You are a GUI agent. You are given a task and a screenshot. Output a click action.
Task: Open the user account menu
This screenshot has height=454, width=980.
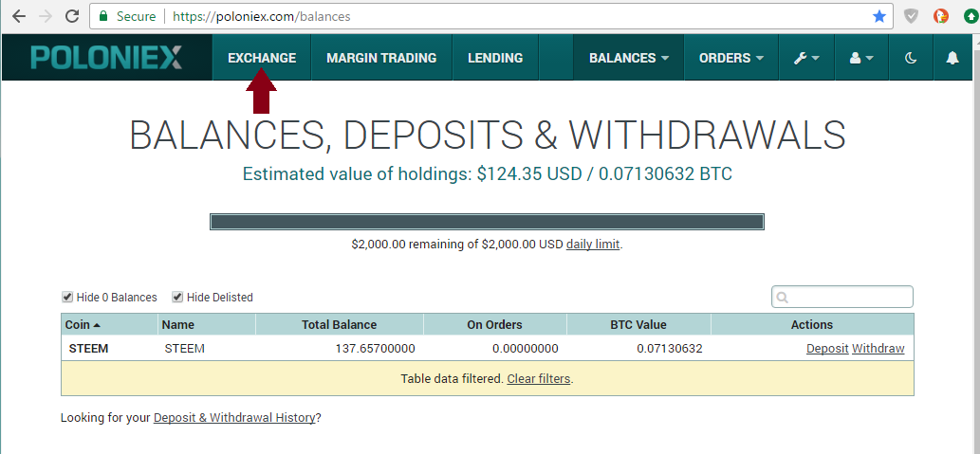[861, 58]
